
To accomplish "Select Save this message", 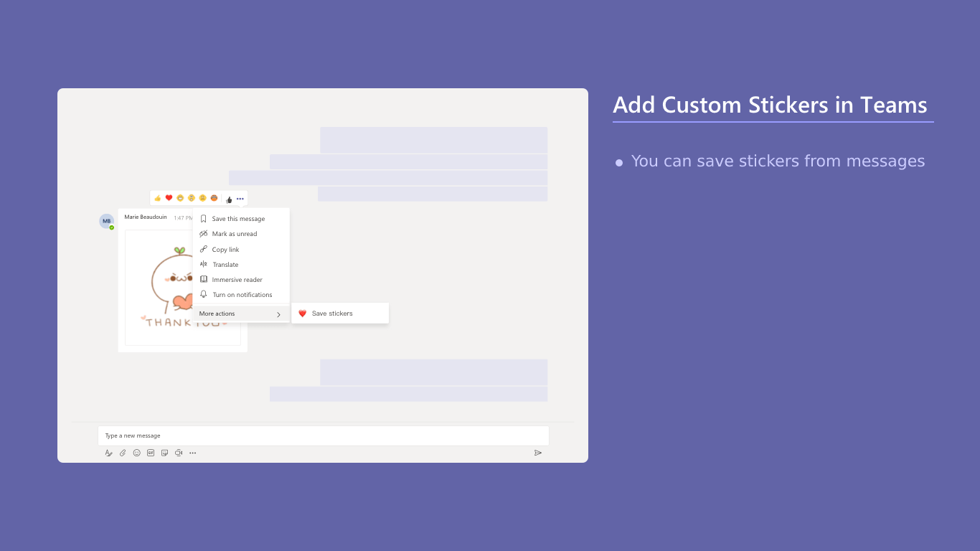I will click(x=238, y=219).
